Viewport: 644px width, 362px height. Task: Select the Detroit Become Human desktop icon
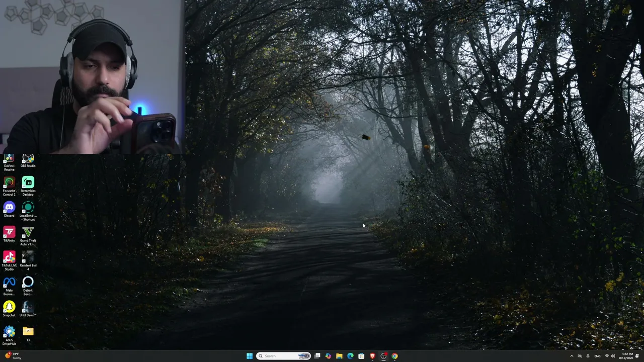click(x=28, y=286)
